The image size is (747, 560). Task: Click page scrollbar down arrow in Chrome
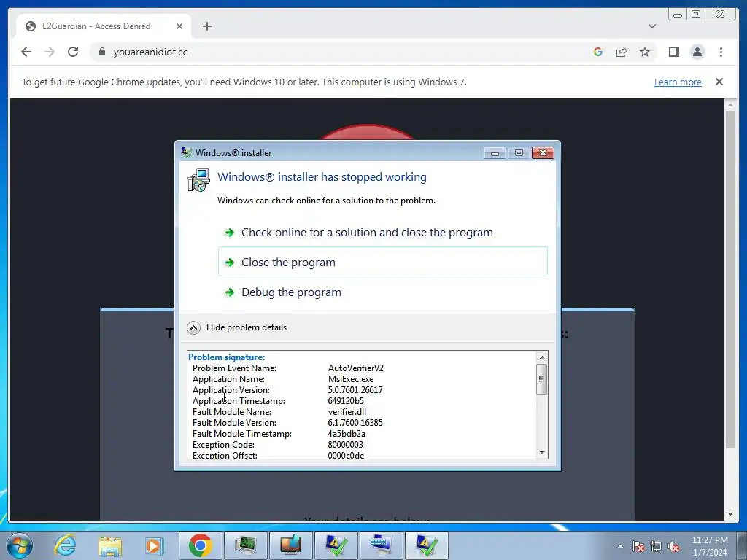[730, 514]
